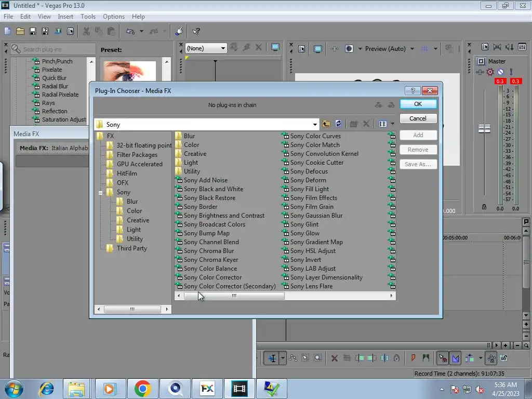The width and height of the screenshot is (532, 399).
Task: Click the interactive tutorials hand icon
Action: click(x=179, y=31)
